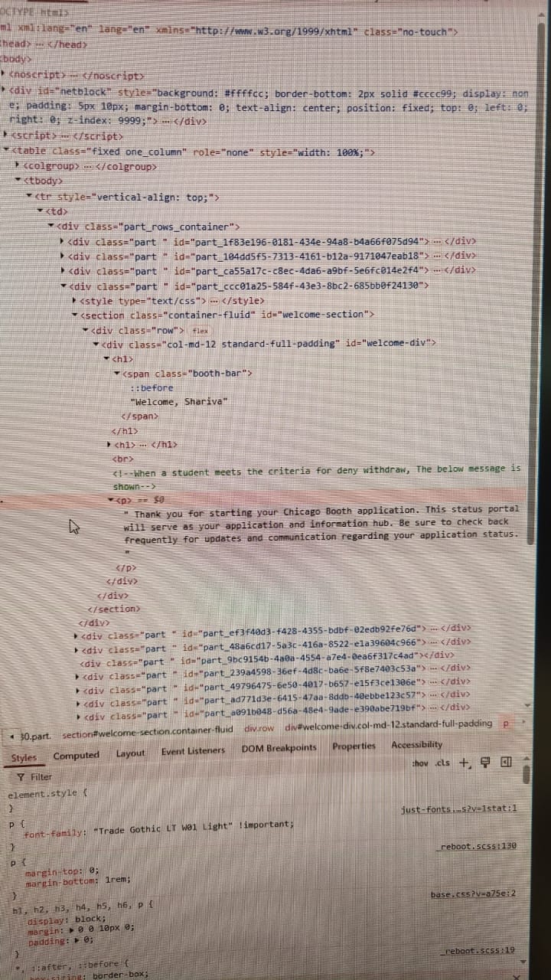Open the Computed tab
Viewport: 551px width, 980px height.
click(77, 756)
